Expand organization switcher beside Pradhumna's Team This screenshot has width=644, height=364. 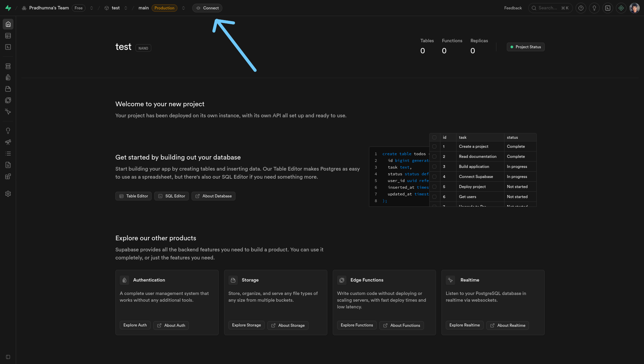click(x=92, y=8)
